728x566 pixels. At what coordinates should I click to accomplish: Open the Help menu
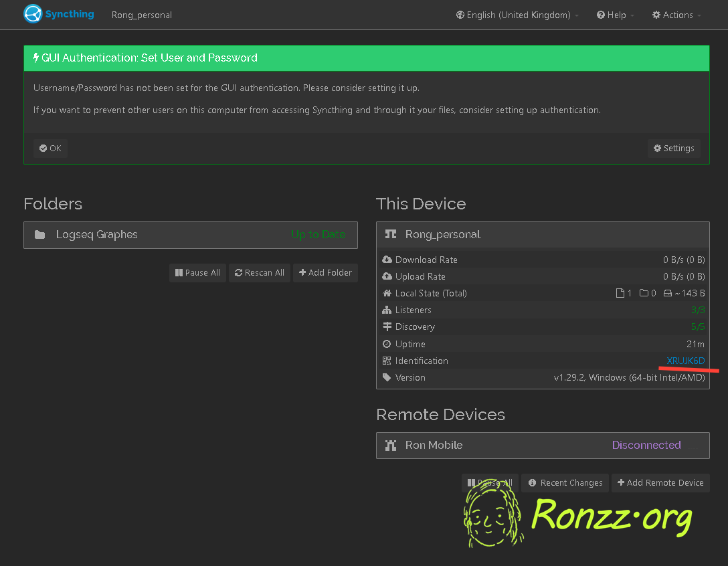point(615,15)
